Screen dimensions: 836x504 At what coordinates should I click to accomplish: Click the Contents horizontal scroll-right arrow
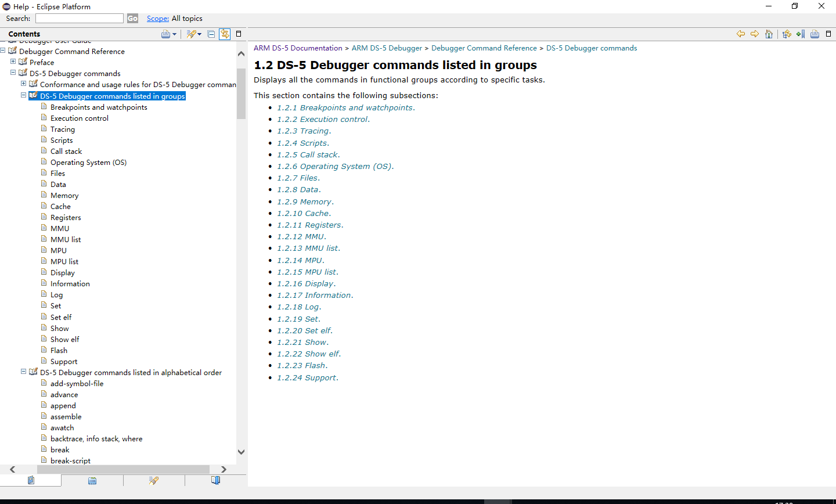(x=224, y=469)
